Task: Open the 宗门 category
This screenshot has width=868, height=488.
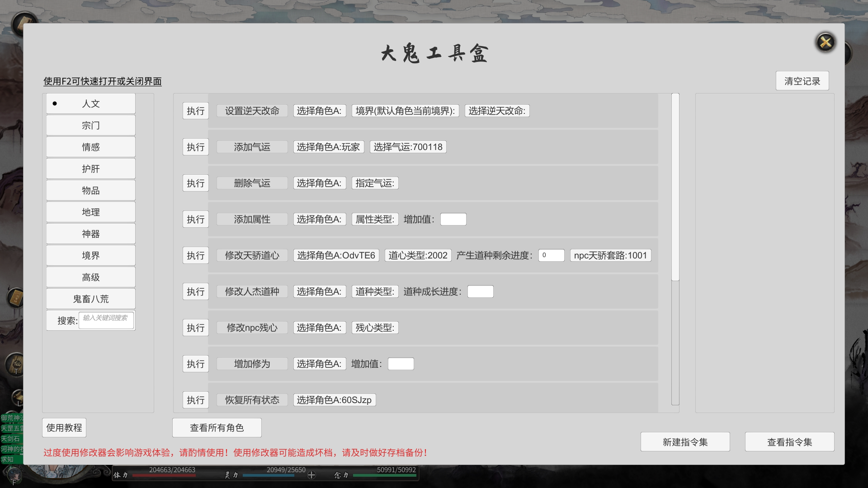Action: tap(90, 125)
